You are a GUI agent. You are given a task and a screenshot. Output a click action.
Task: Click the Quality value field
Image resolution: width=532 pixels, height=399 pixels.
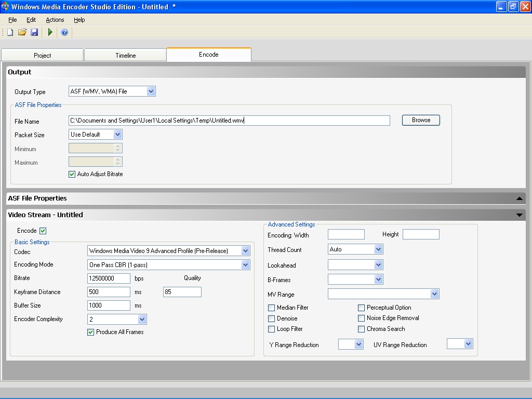tap(182, 292)
